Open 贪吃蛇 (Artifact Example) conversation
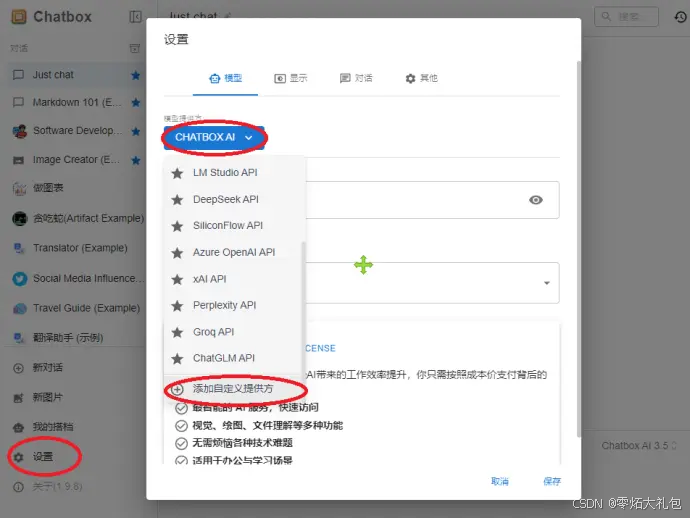Screen dimensions: 690x518 pos(76,218)
